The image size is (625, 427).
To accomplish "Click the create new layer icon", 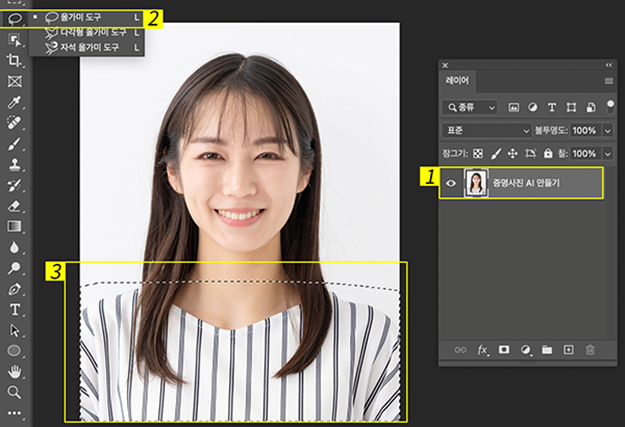I will [569, 350].
